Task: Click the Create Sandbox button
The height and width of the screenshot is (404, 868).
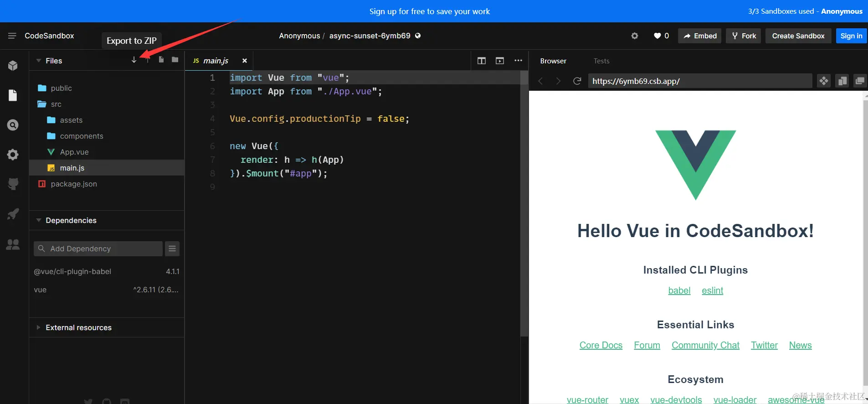Action: coord(798,36)
